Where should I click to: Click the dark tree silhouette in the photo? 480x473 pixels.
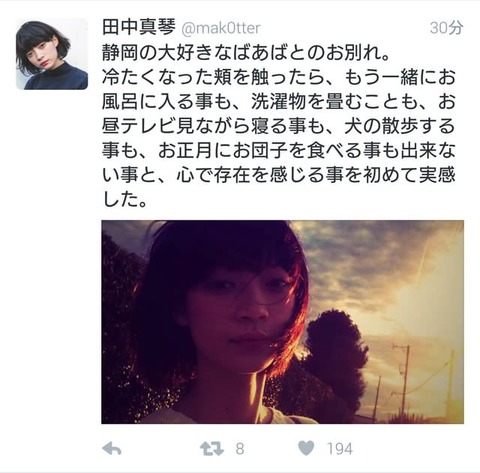tap(335, 353)
